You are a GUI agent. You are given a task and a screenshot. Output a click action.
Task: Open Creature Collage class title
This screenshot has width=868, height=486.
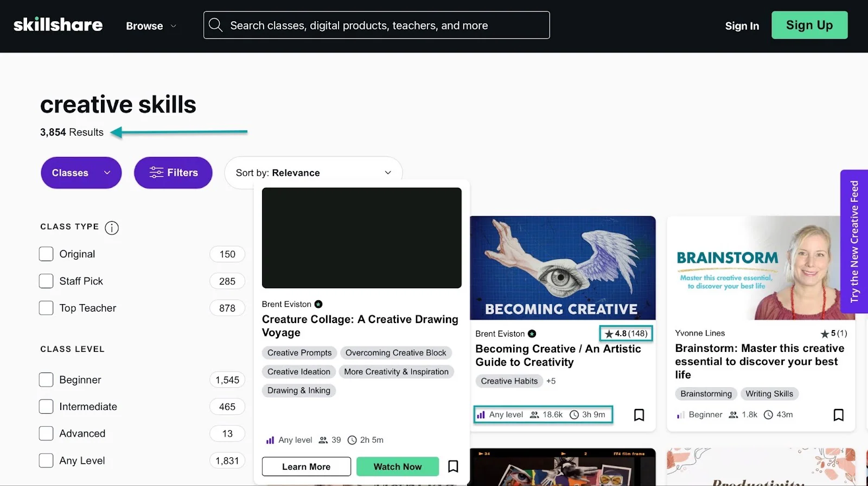tap(360, 326)
